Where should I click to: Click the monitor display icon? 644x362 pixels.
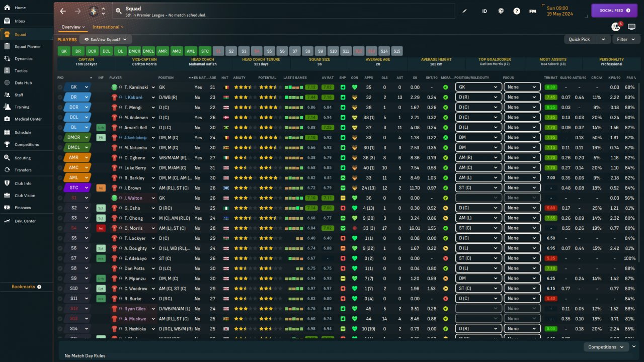[x=632, y=27]
